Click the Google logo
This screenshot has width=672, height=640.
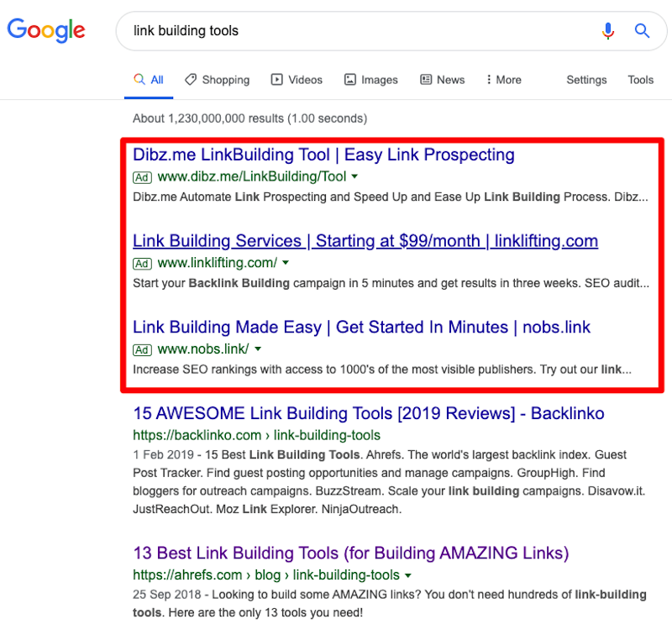46,30
